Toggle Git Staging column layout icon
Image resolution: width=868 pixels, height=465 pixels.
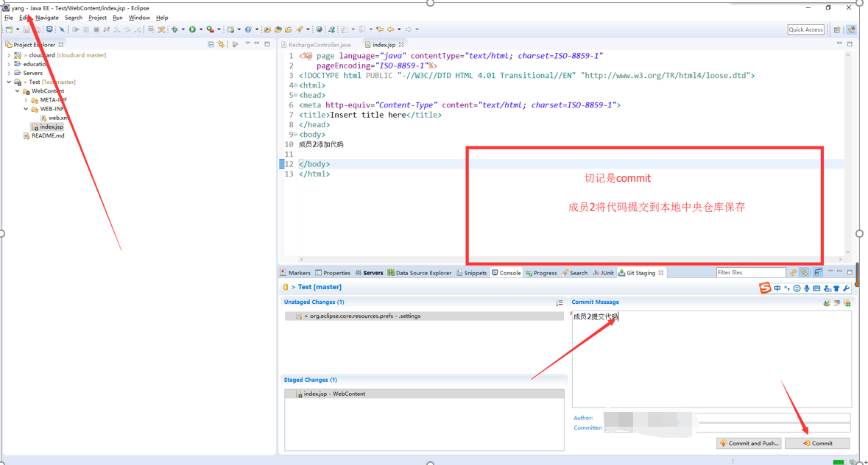(x=818, y=272)
